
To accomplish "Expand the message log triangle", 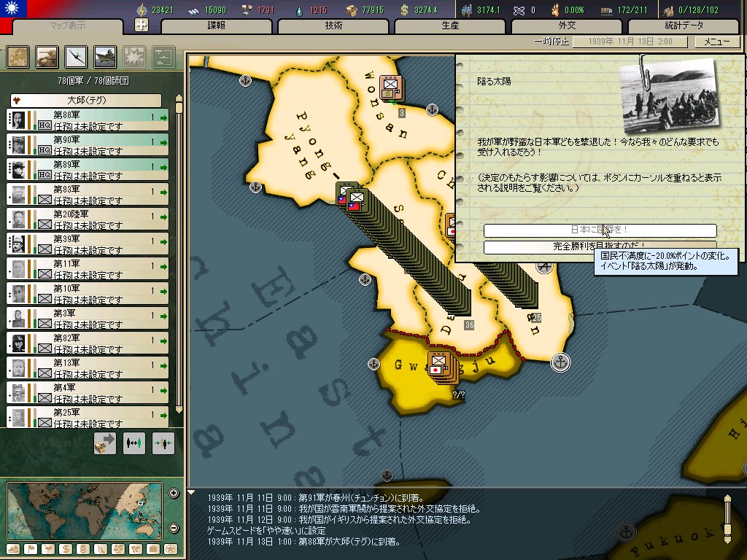I will (191, 492).
